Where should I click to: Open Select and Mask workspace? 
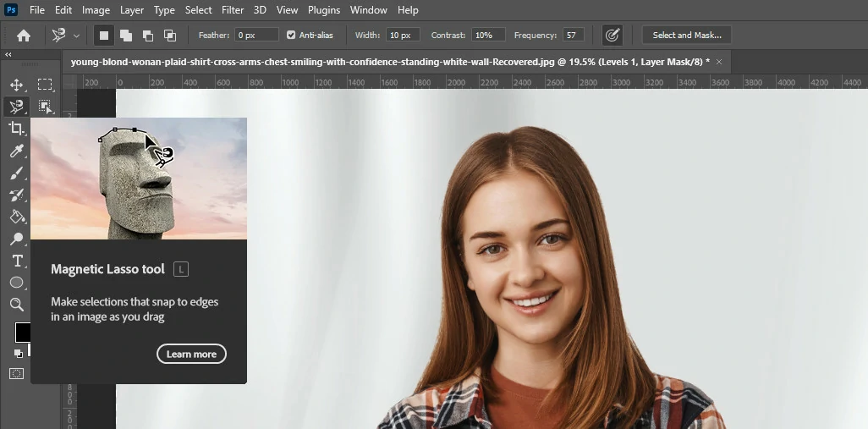click(x=686, y=35)
